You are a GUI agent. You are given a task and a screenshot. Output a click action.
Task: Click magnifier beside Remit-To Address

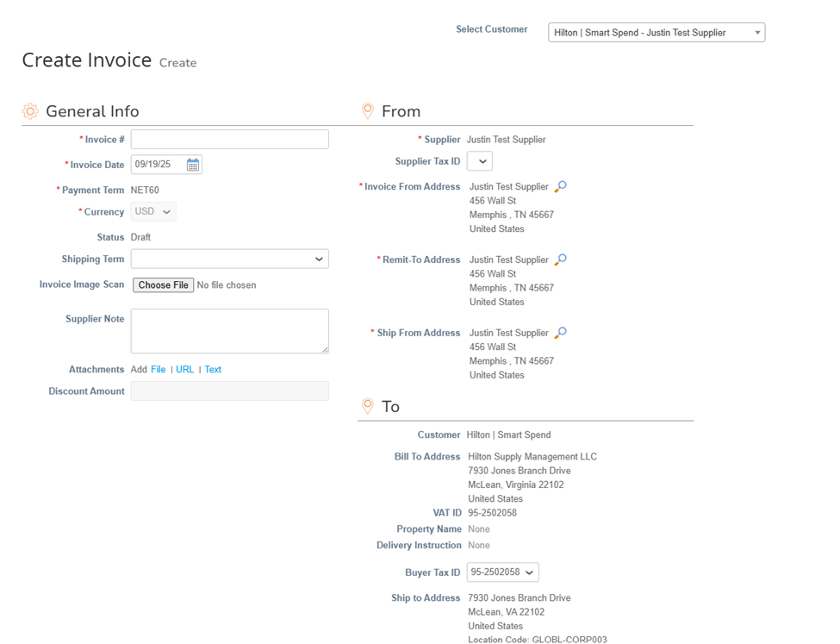point(561,259)
